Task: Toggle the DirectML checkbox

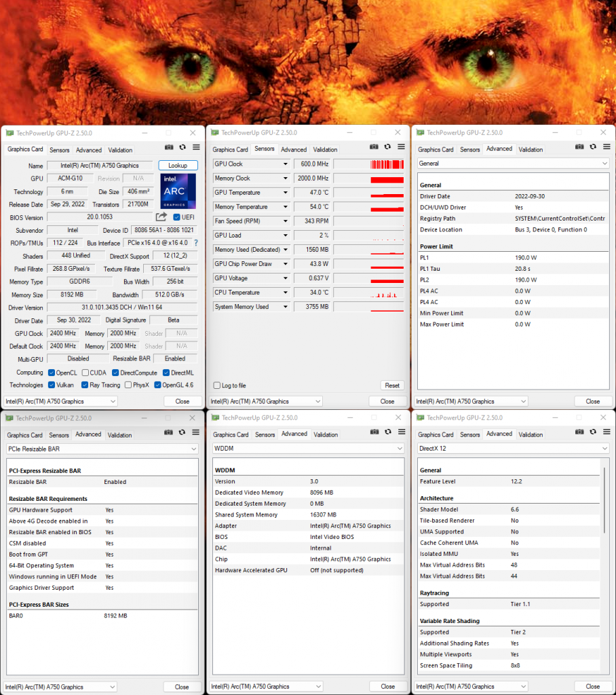Action: pos(166,373)
